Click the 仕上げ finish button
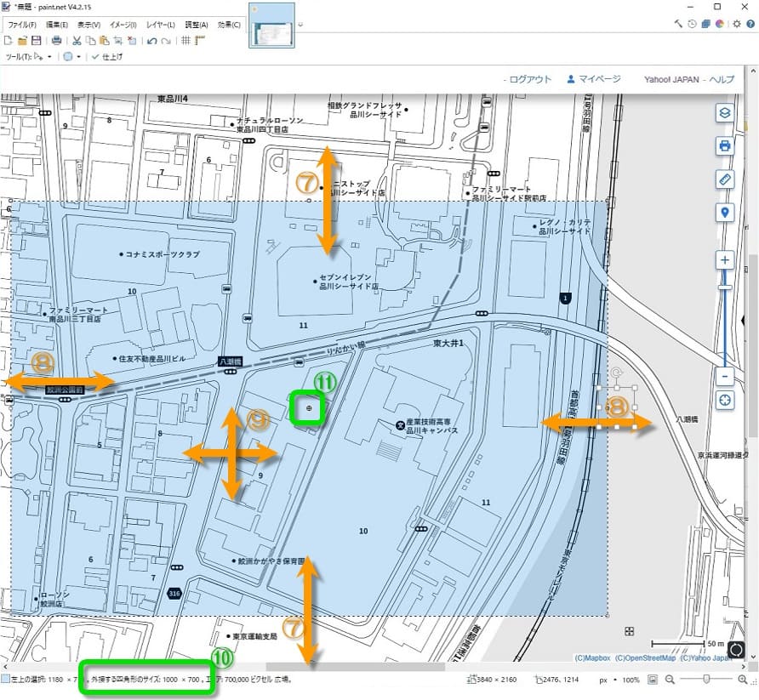 tap(106, 57)
